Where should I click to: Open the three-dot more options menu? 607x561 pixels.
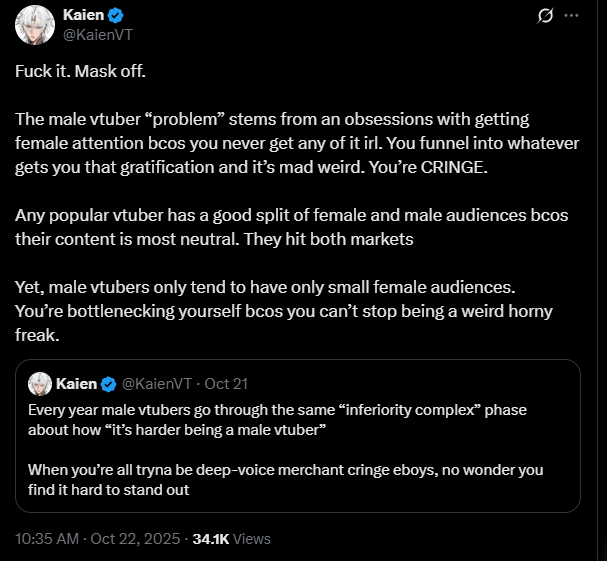tap(571, 16)
